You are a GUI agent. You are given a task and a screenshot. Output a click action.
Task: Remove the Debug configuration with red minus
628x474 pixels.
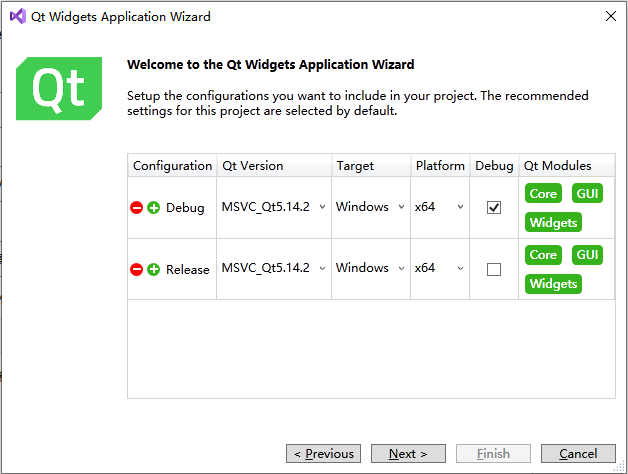pos(137,208)
